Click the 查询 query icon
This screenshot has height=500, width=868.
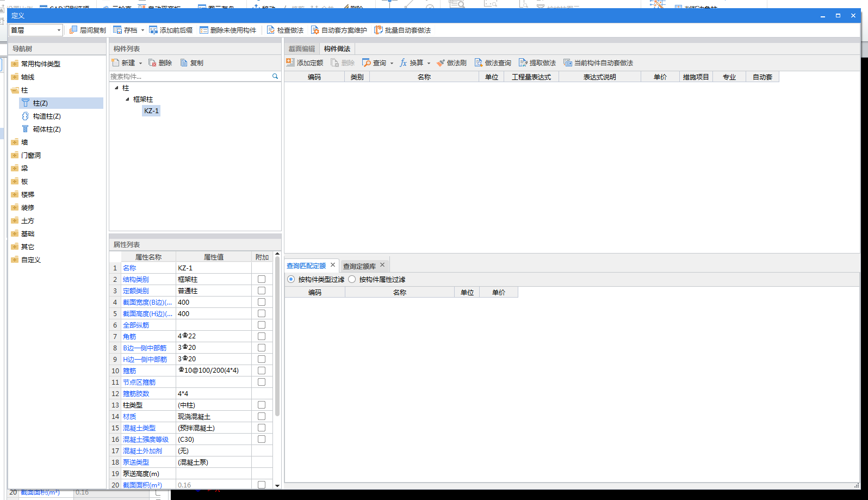click(367, 63)
